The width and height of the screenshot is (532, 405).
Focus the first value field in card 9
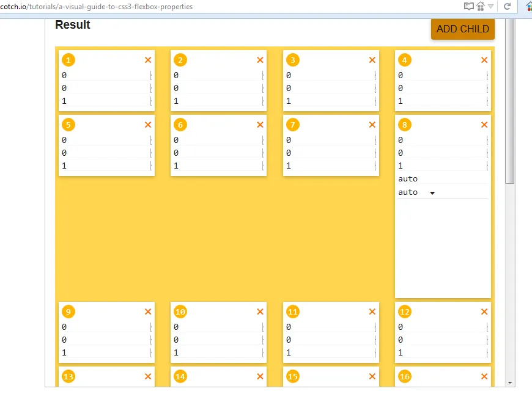106,327
